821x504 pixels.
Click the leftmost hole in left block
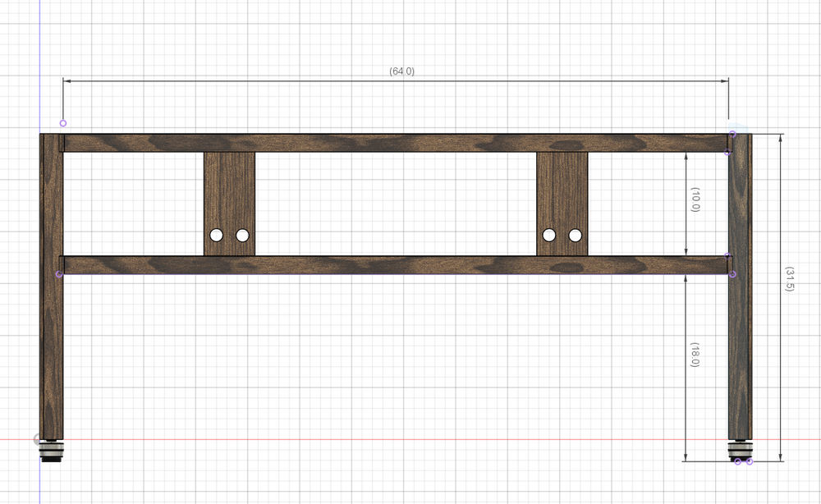point(217,236)
